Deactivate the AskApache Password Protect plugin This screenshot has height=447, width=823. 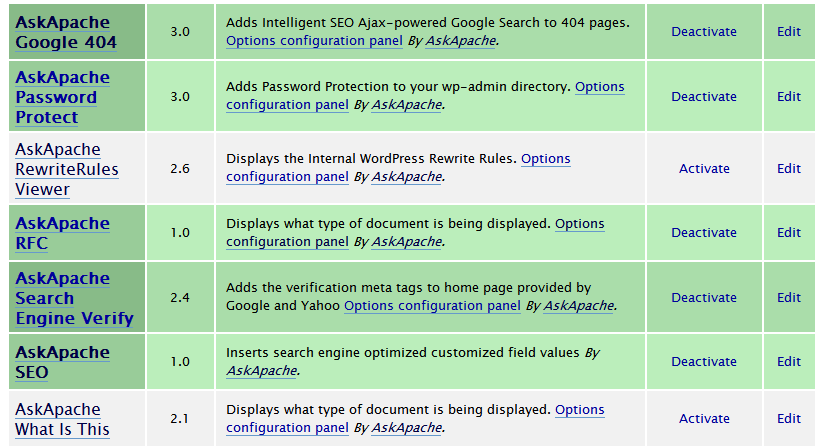(704, 97)
